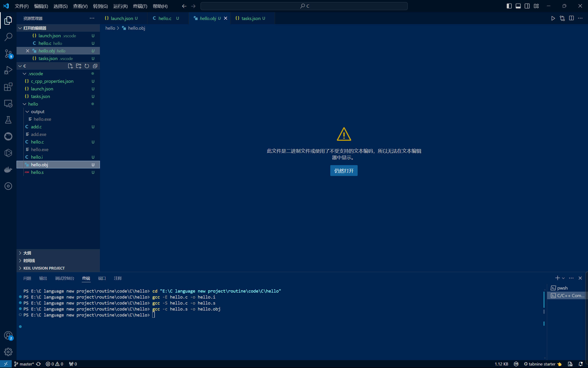Close the hello.obj editor tab
Screen dimensions: 588x368
coord(226,18)
